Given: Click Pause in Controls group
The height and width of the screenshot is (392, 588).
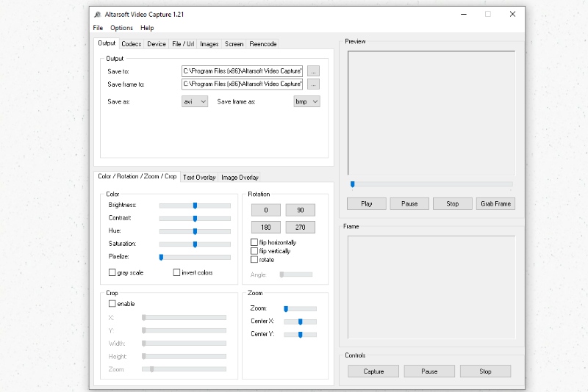Looking at the screenshot, I should click(429, 371).
